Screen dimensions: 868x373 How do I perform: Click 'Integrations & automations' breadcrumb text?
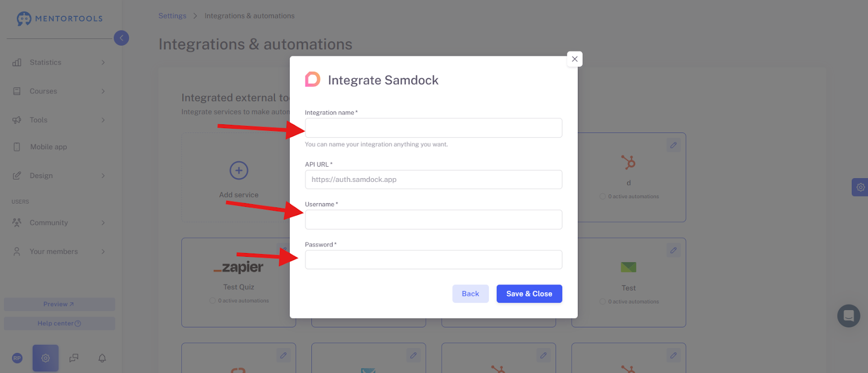(x=250, y=16)
